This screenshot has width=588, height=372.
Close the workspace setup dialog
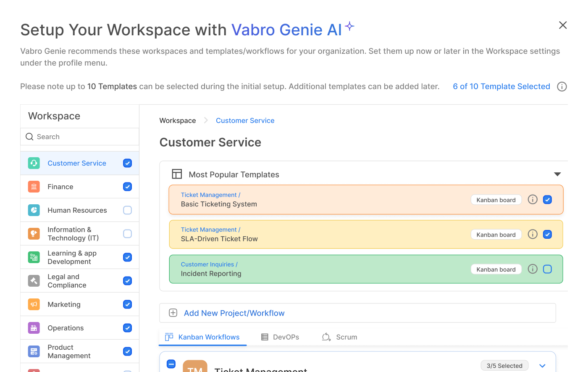563,25
